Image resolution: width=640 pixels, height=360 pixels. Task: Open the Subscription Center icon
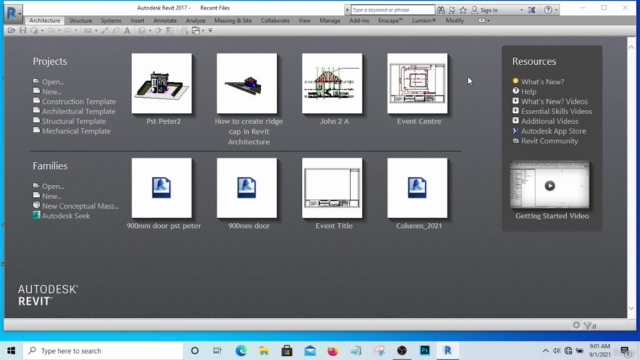[x=452, y=10]
